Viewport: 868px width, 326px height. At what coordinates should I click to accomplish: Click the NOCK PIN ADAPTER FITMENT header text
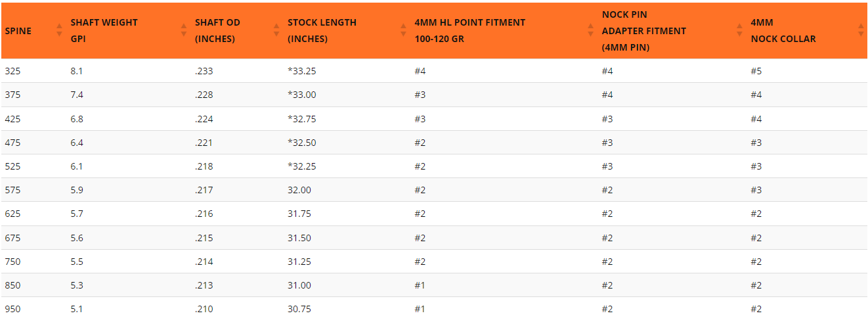643,31
